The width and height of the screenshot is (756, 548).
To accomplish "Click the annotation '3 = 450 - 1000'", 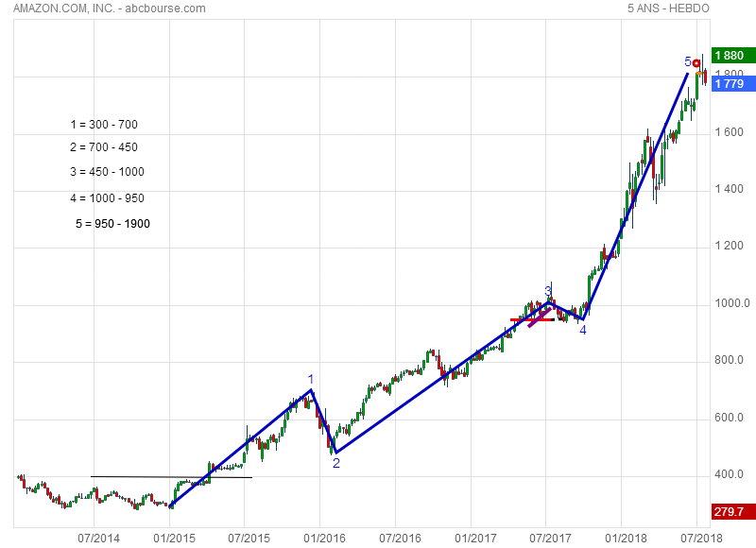I will coord(107,172).
